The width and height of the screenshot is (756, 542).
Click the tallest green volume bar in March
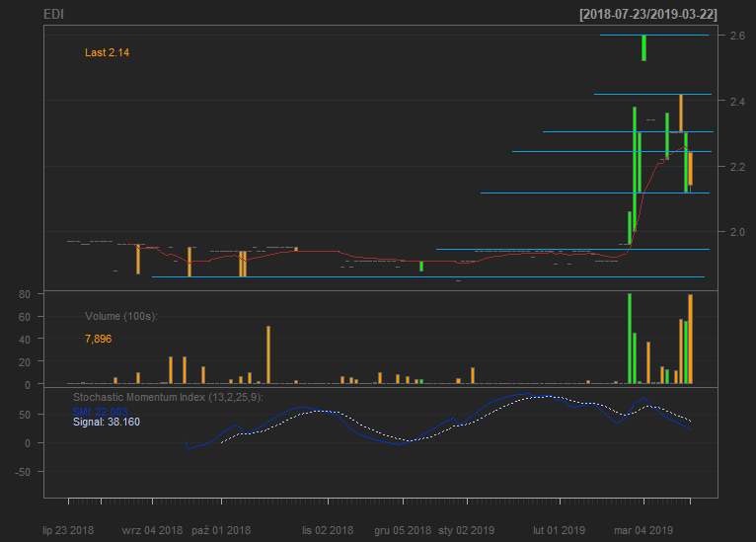point(630,339)
